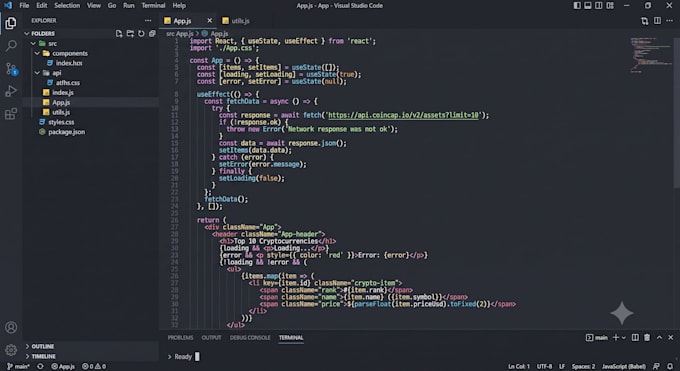680x371 pixels.
Task: Open the File menu
Action: (24, 6)
